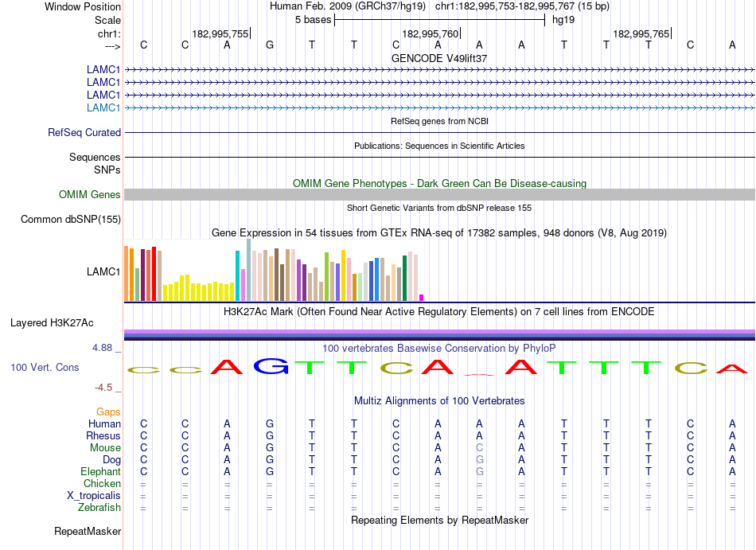The height and width of the screenshot is (550, 756).
Task: Click the short magenta bar ending GTEx chart
Action: pos(422,298)
